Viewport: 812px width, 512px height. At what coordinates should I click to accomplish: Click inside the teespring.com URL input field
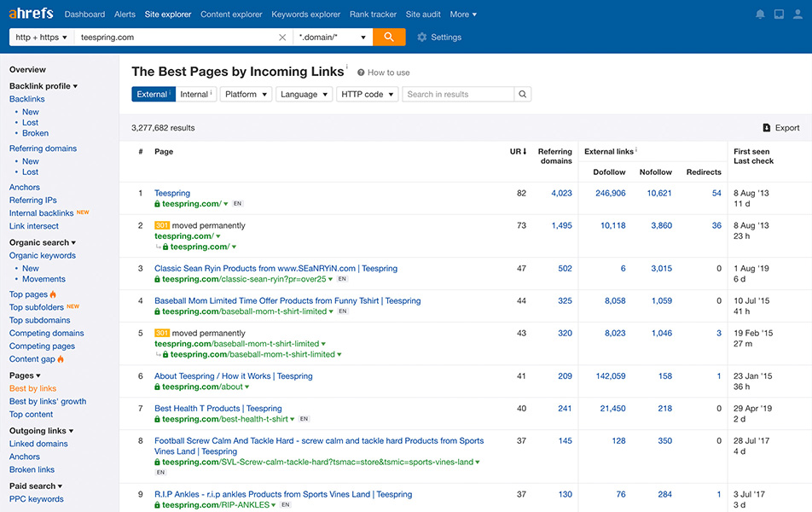(x=171, y=38)
